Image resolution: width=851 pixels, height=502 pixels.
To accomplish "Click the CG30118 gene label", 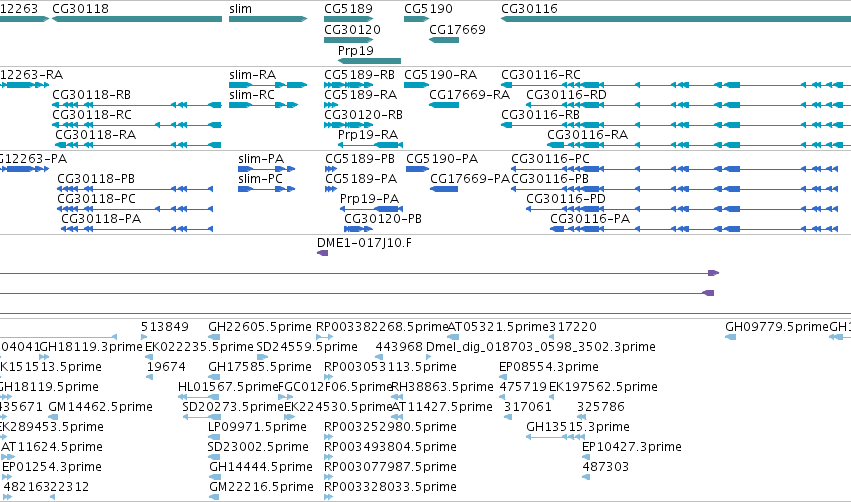I will point(80,9).
